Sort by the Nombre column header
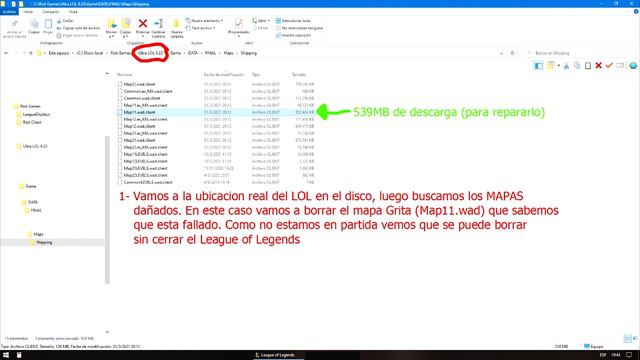 [x=124, y=75]
